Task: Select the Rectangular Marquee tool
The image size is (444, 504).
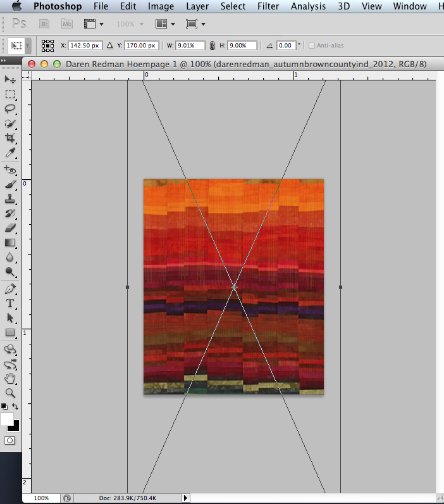Action: click(x=10, y=94)
